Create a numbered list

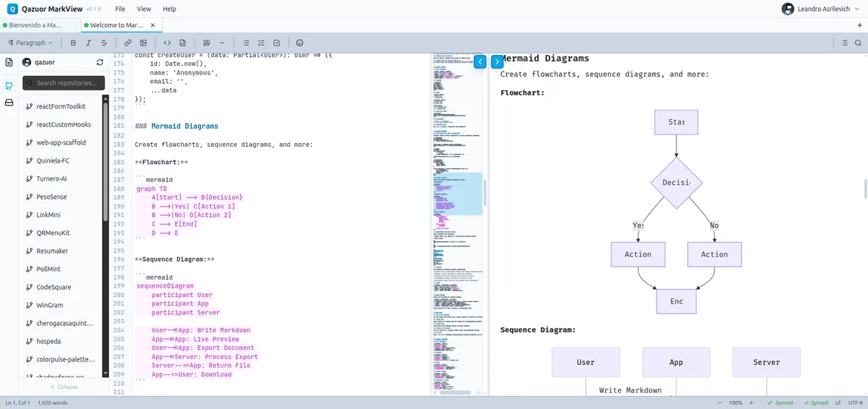pyautogui.click(x=261, y=43)
